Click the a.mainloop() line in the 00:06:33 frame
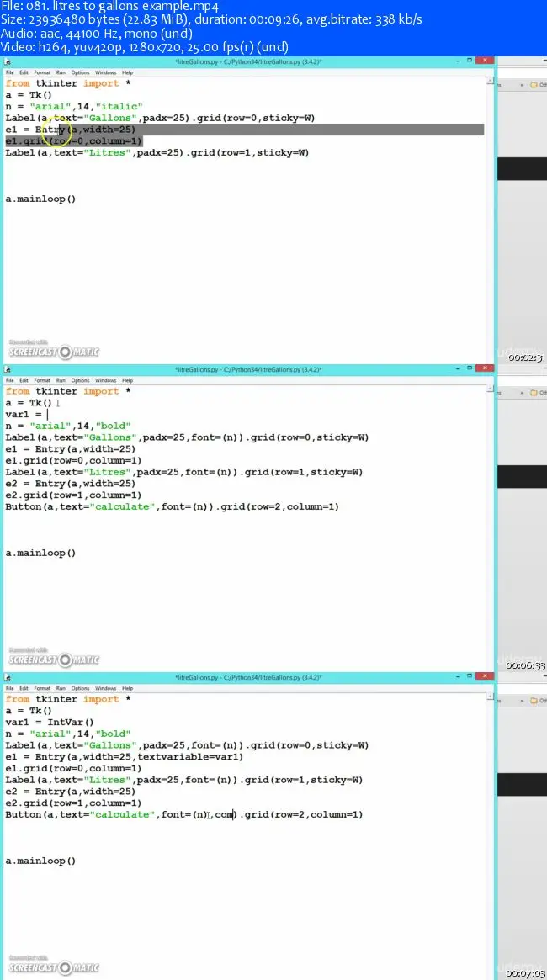The height and width of the screenshot is (980, 547). click(x=40, y=554)
